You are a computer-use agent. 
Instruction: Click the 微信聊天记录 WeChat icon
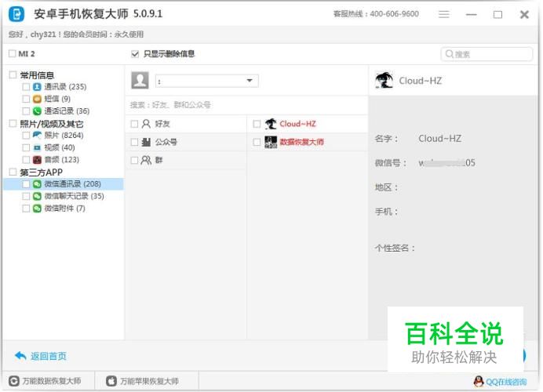click(x=37, y=196)
